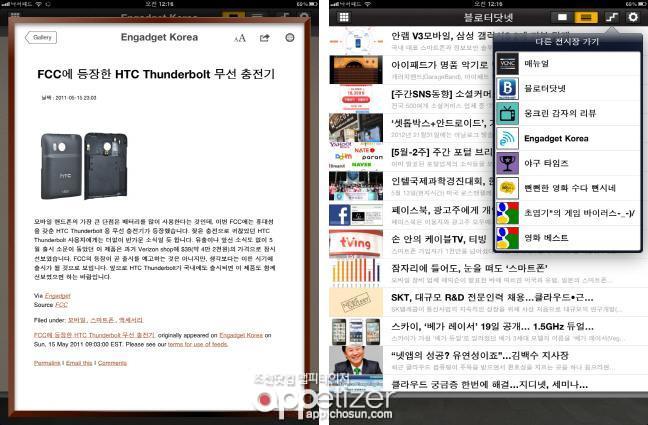Tap the bar chart thumbnail for 잠자리에 들어도
Screen dimensions: 648x425
pyautogui.click(x=356, y=273)
